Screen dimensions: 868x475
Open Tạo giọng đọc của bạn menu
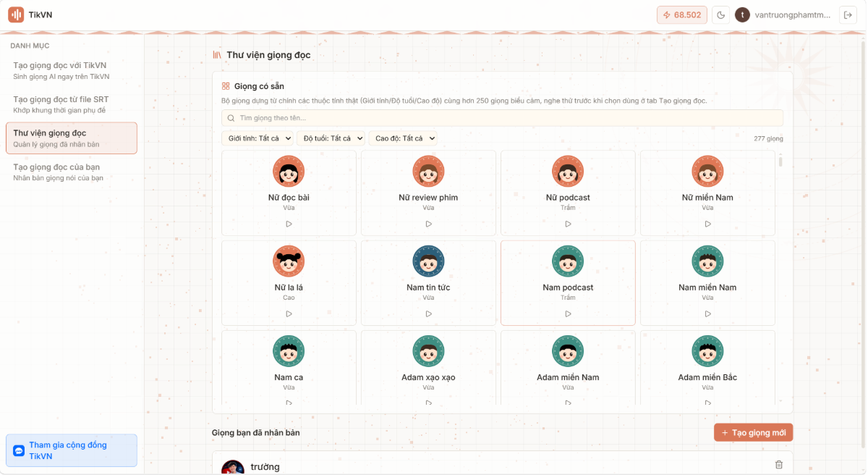(71, 172)
